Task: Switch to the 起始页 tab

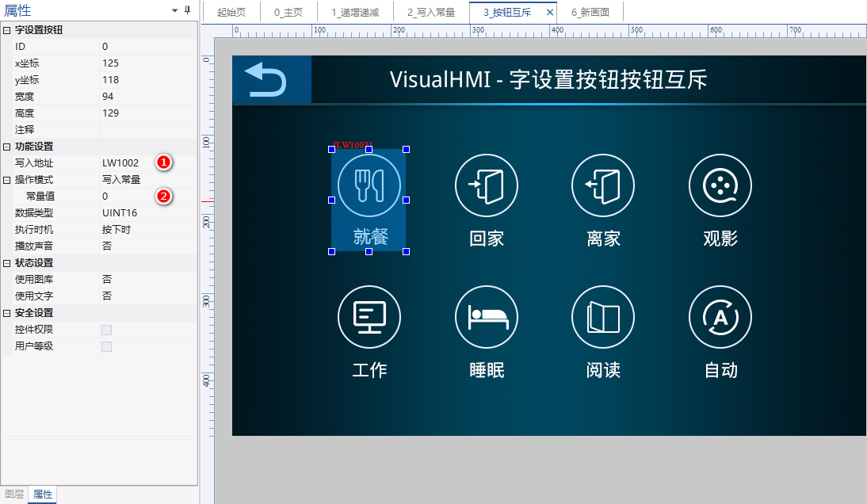Action: click(x=231, y=12)
